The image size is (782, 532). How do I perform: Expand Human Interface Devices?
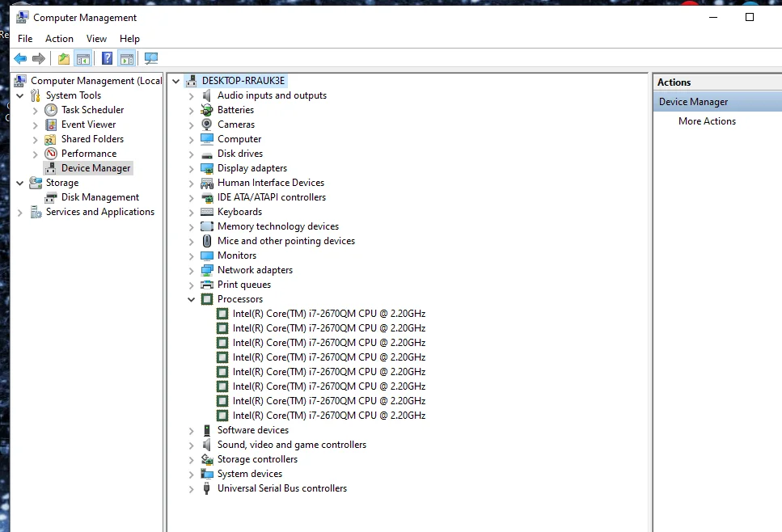click(x=191, y=184)
